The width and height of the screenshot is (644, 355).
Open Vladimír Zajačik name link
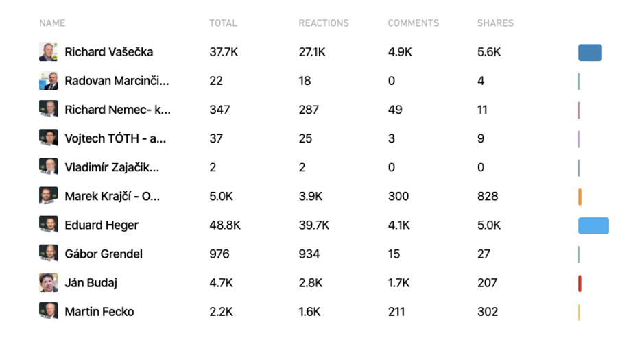(x=112, y=167)
